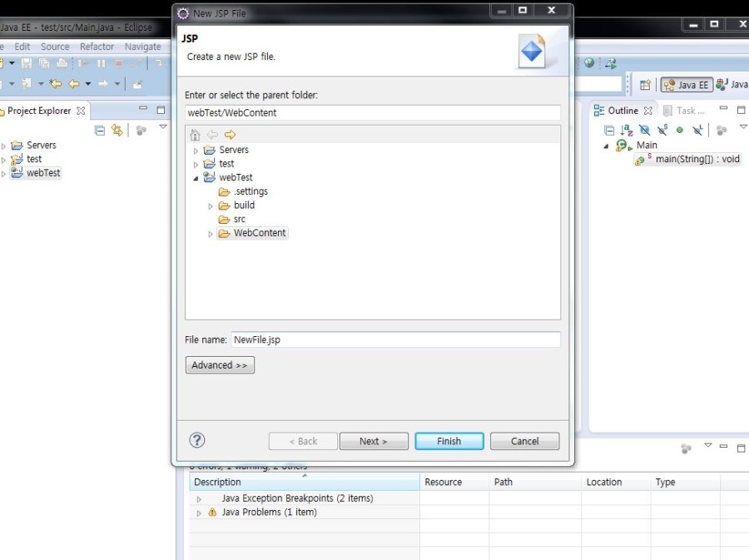The image size is (749, 560).
Task: Collapse the Main class in Outline
Action: (606, 146)
